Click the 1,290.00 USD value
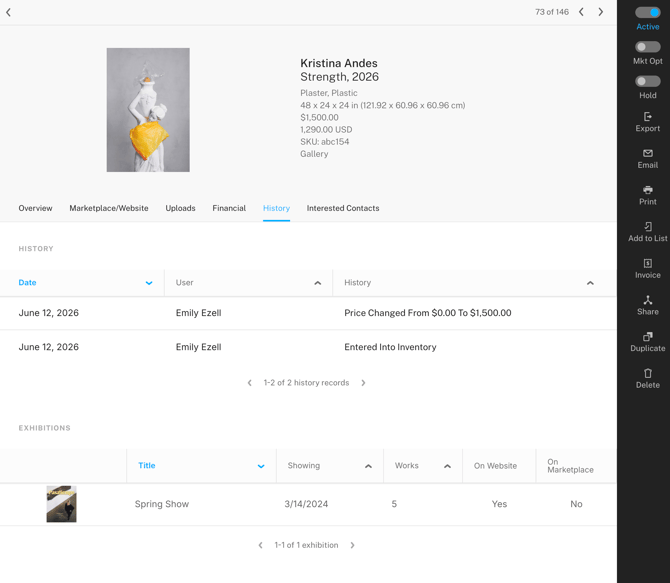670x583 pixels. click(326, 130)
